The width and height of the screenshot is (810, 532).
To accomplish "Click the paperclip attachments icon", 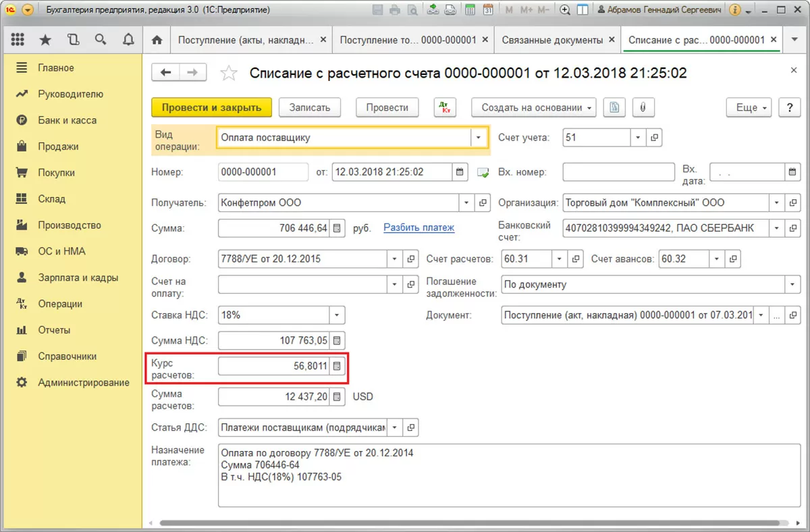I will tap(643, 107).
